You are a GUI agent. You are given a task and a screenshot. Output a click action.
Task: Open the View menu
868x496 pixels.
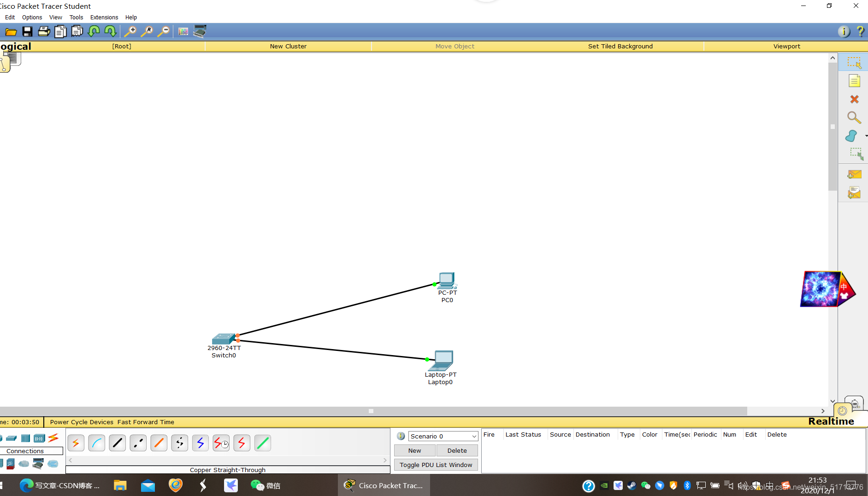[x=56, y=18]
